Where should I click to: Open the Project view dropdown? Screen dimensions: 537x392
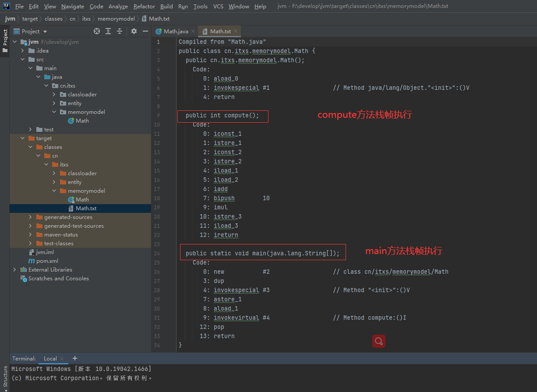tap(45, 32)
